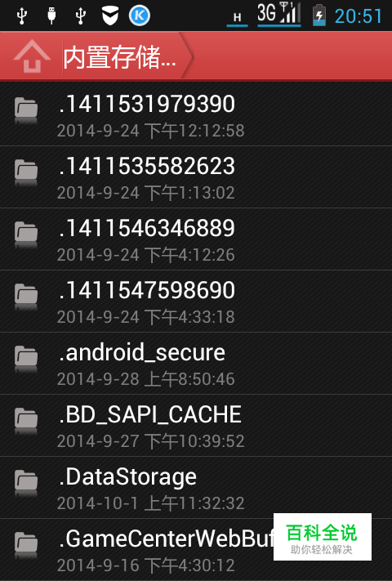Tap the charging battery icon
392x581 pixels.
[x=319, y=16]
